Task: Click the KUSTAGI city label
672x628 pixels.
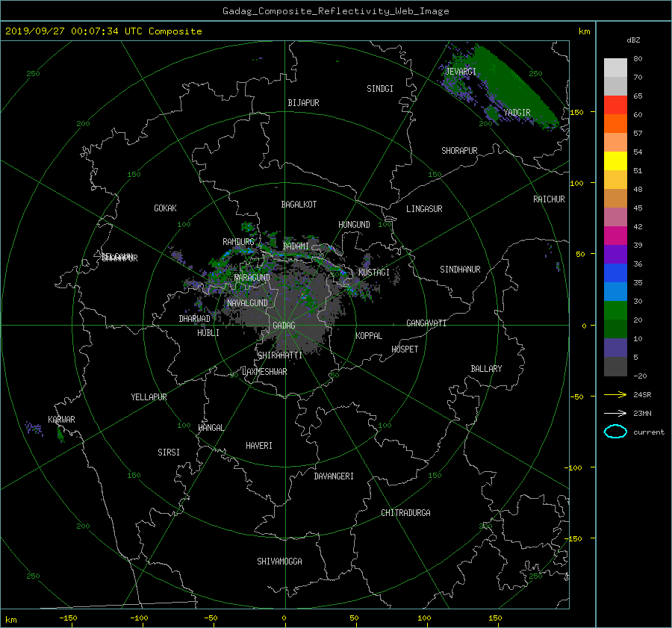Action: (374, 273)
